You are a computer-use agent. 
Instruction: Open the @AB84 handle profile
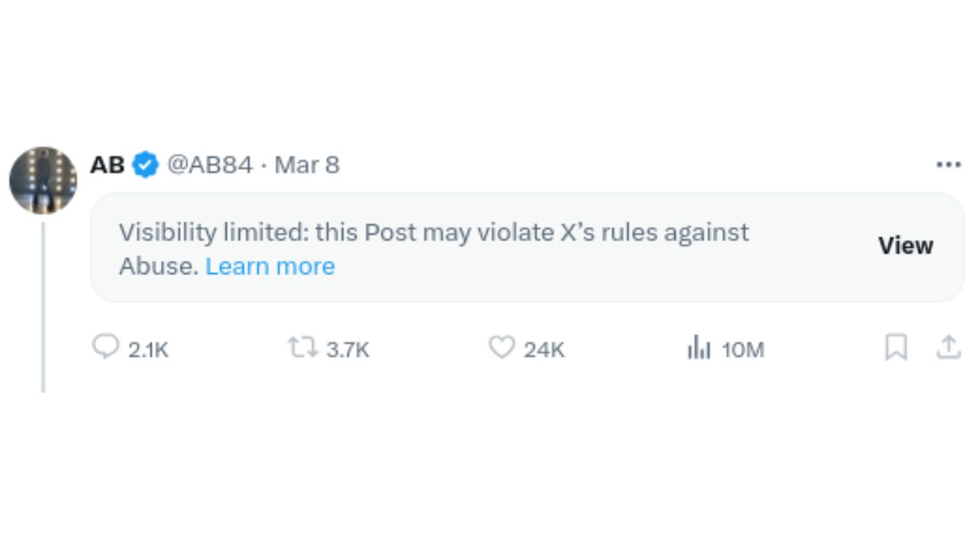coord(210,165)
